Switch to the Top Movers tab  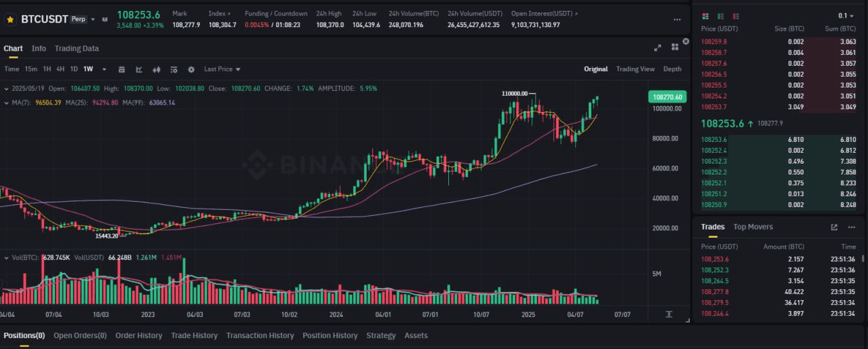click(753, 227)
